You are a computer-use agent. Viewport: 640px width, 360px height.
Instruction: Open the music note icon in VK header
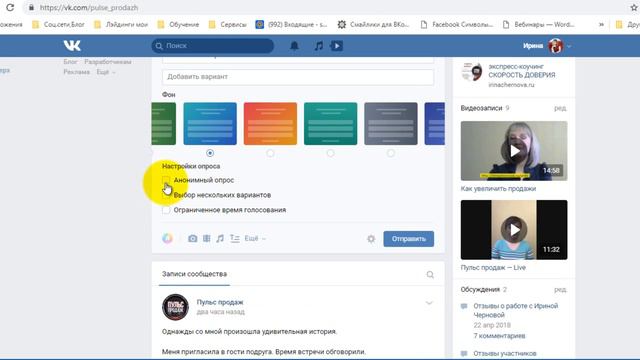pos(319,46)
